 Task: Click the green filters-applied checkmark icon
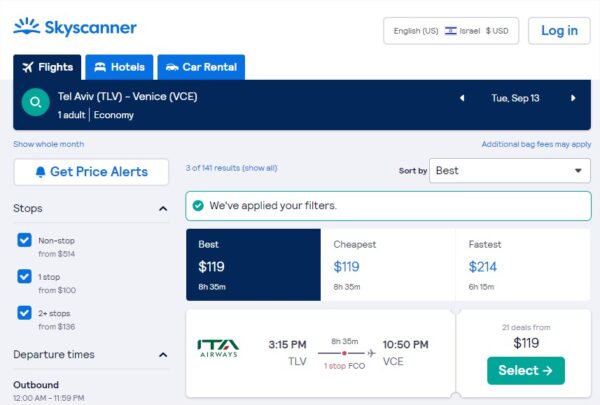198,206
